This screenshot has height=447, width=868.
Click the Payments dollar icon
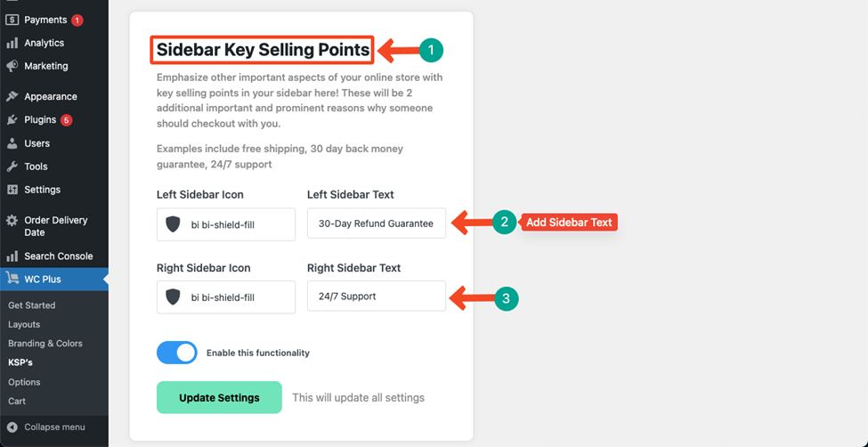[12, 20]
